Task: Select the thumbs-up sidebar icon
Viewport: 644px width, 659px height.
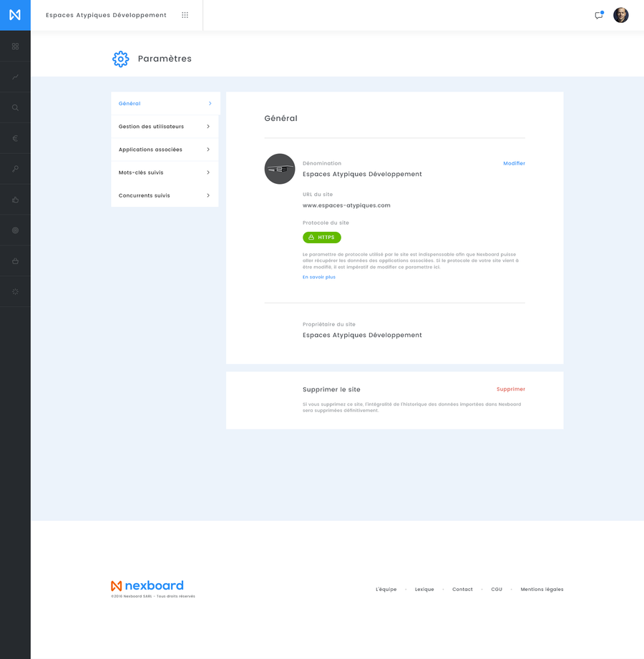Action: tap(15, 200)
